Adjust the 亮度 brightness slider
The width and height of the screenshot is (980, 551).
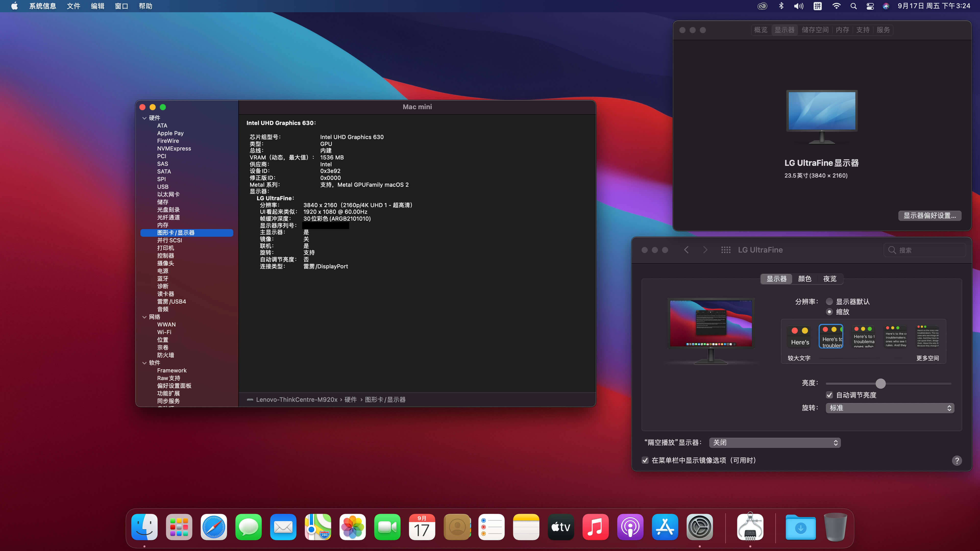(880, 383)
